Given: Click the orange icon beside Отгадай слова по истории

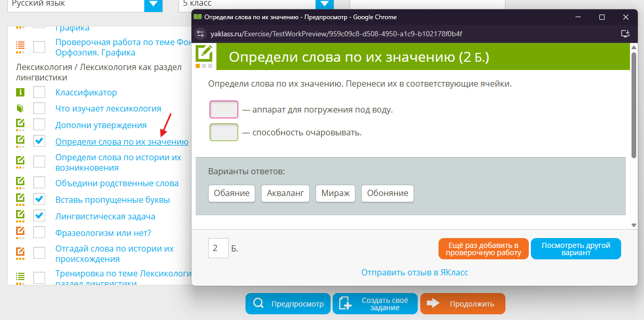Looking at the screenshot, I should tap(20, 254).
